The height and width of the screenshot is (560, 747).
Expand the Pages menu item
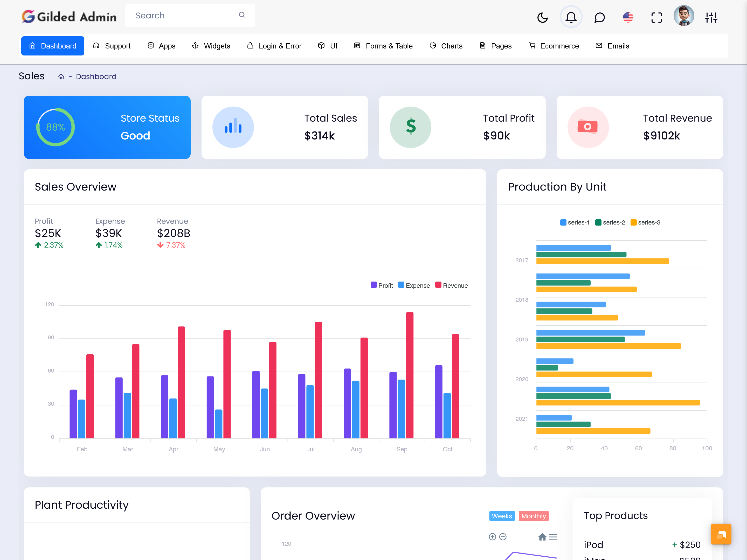[x=501, y=46]
